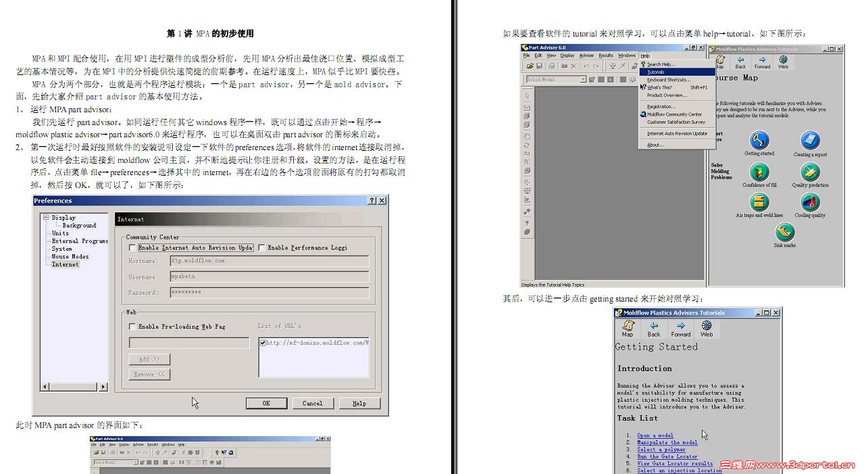Click Cancel in the Preferences dialog
This screenshot has height=474, width=868.
[313, 403]
